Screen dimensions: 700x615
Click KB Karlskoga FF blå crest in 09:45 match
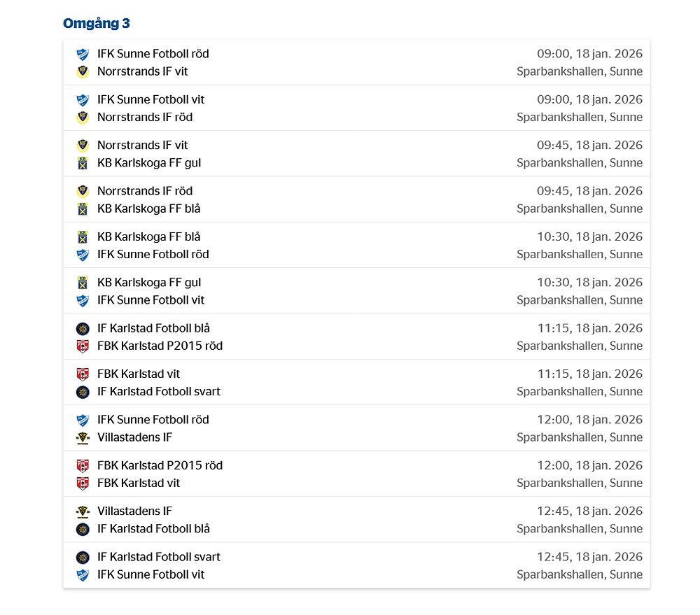[83, 208]
